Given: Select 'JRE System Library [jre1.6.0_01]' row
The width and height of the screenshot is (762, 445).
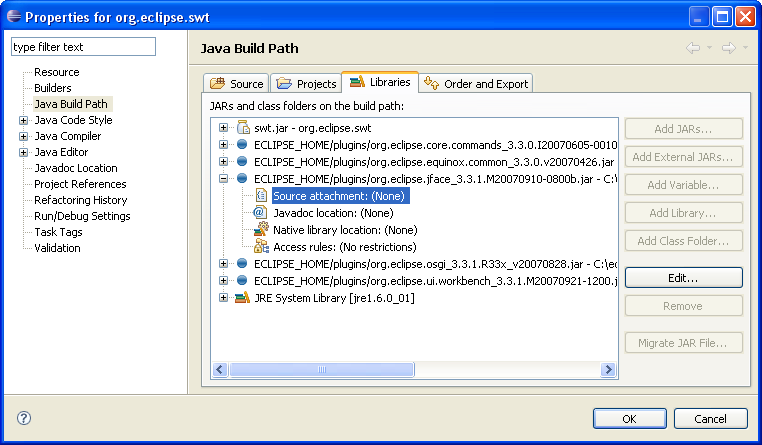Looking at the screenshot, I should (x=334, y=298).
